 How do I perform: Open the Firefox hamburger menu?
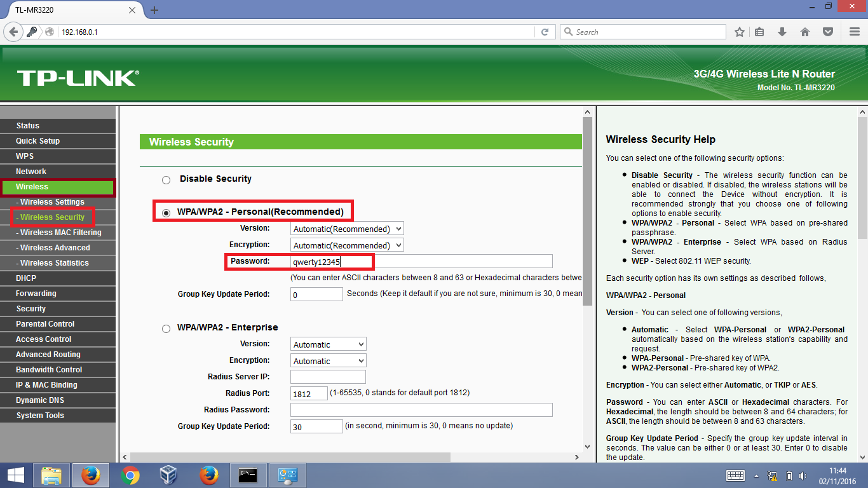coord(854,32)
